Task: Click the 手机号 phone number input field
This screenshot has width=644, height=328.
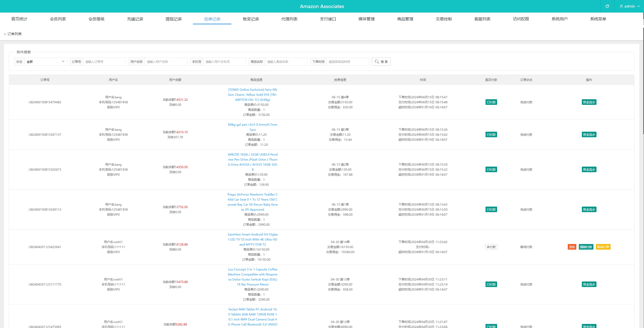Action: 224,62
